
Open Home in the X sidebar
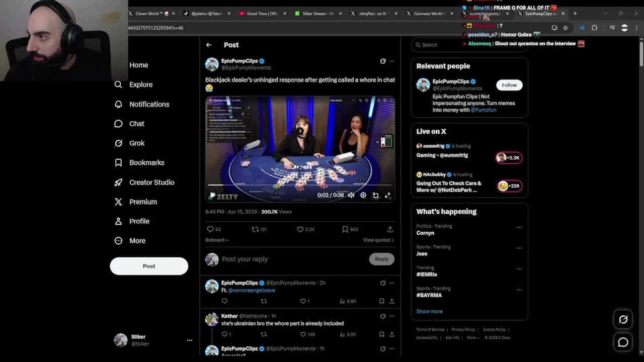coord(138,65)
